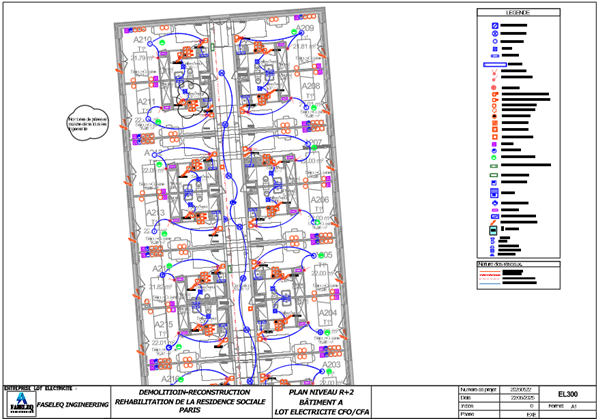
Task: Select the A206 room label
Action: pos(320,200)
